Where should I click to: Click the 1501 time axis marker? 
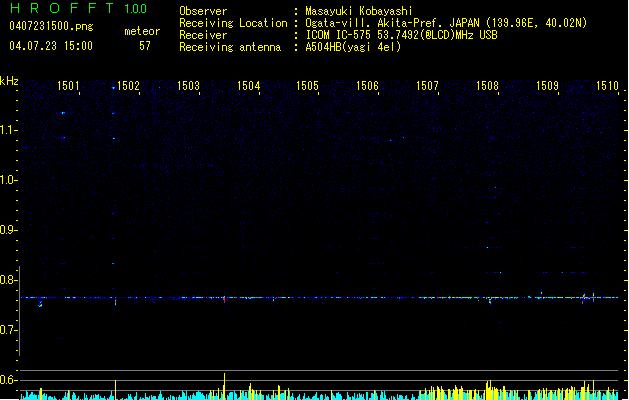pyautogui.click(x=68, y=86)
